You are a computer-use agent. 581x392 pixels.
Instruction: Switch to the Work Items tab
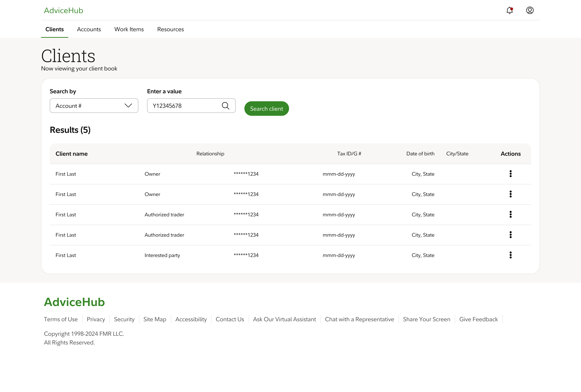[x=129, y=29]
